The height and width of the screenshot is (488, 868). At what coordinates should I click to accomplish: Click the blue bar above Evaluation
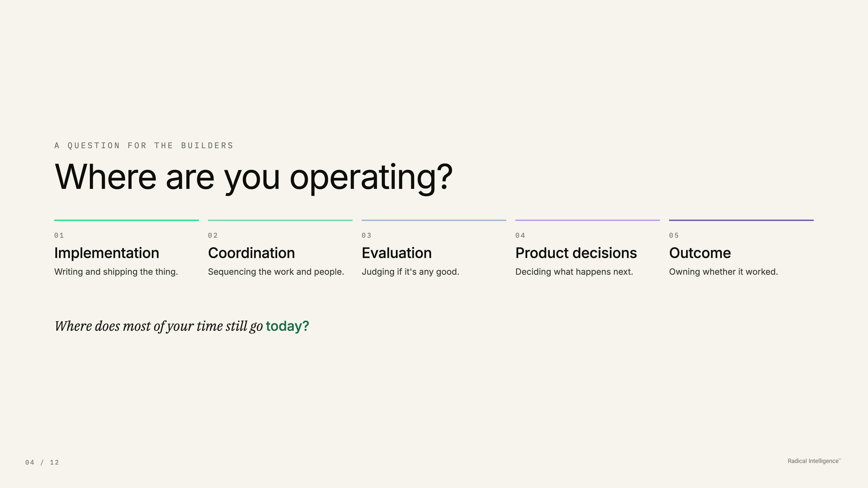(434, 220)
